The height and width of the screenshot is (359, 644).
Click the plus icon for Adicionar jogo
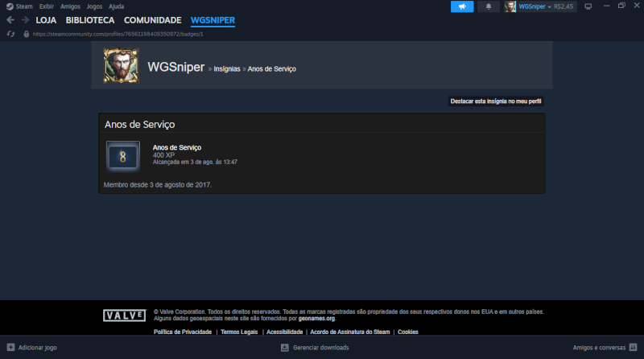click(9, 348)
